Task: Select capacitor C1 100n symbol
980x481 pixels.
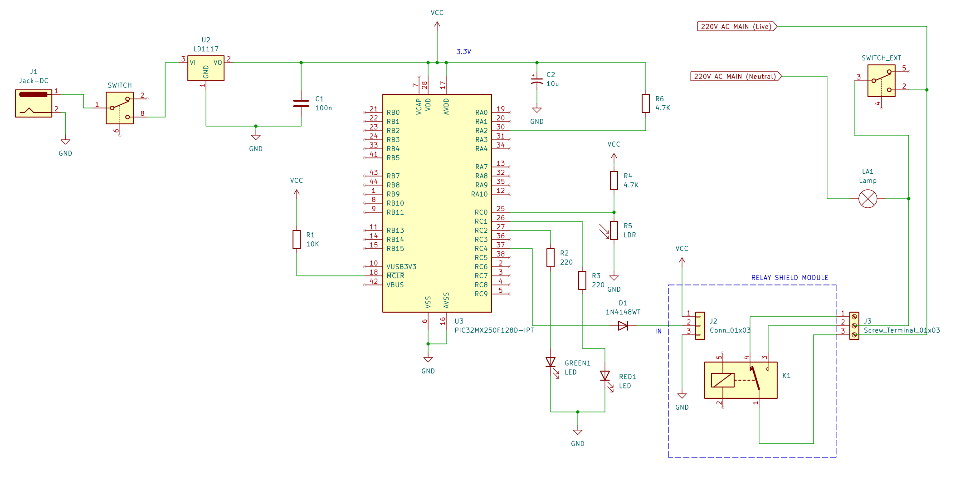Action: pyautogui.click(x=301, y=103)
